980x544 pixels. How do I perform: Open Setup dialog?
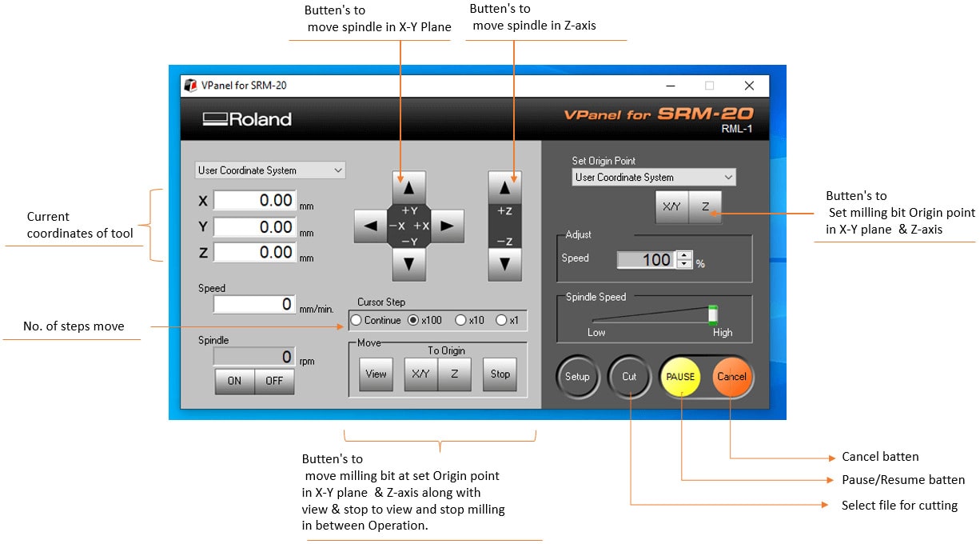pyautogui.click(x=577, y=377)
